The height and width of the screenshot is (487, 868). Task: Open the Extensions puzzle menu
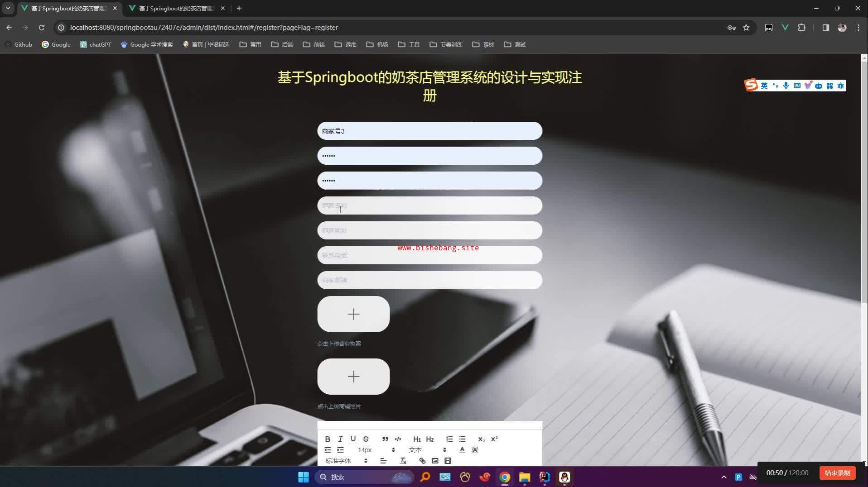[801, 28]
